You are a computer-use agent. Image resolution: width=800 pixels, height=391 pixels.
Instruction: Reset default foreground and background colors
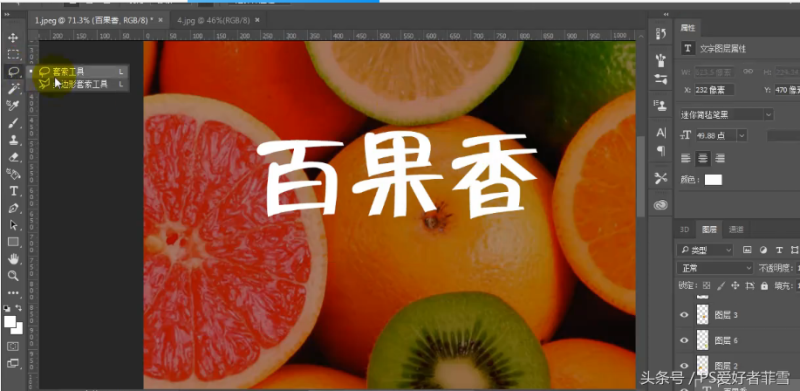point(7,308)
